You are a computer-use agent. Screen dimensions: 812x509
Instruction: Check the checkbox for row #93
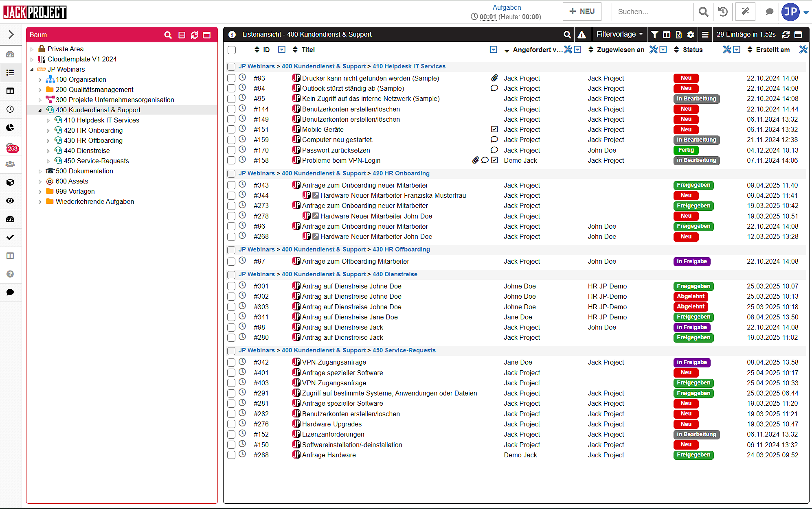pos(231,78)
